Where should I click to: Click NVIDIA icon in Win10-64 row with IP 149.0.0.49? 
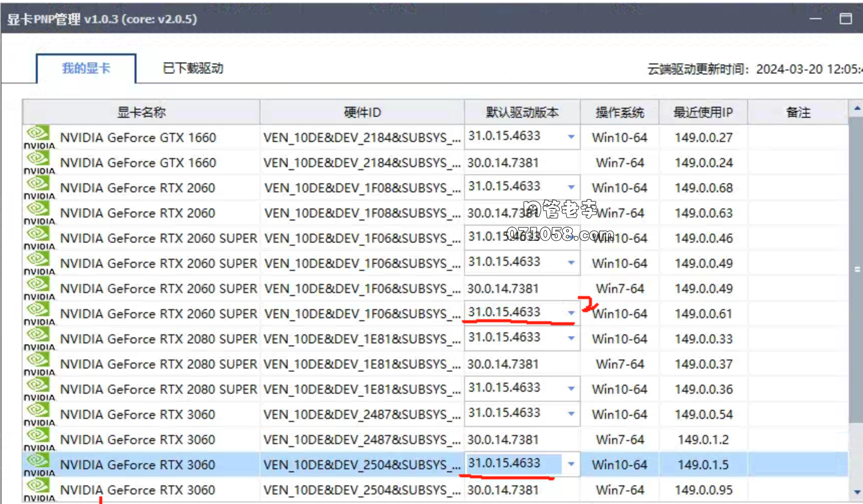tap(39, 263)
